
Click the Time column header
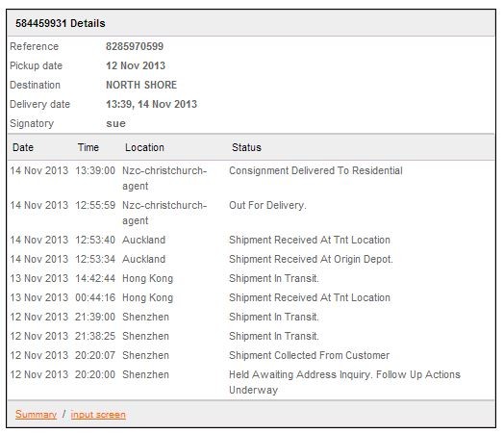coord(88,147)
